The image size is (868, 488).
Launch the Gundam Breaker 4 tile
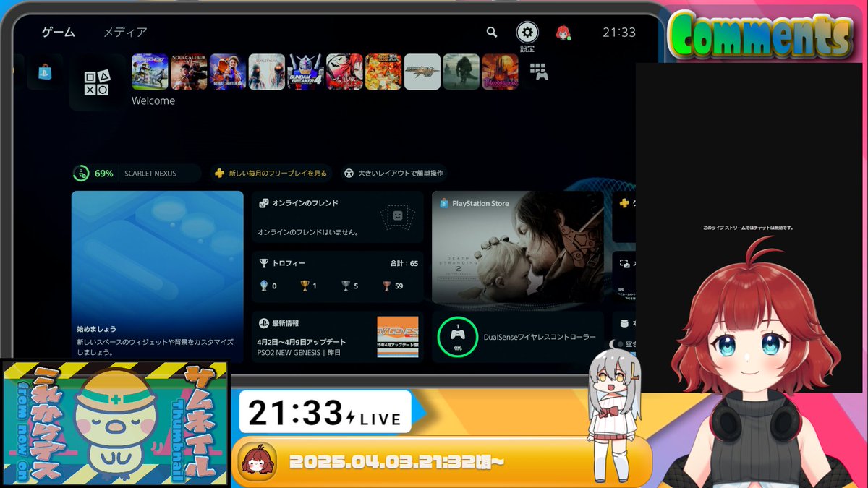pos(306,72)
